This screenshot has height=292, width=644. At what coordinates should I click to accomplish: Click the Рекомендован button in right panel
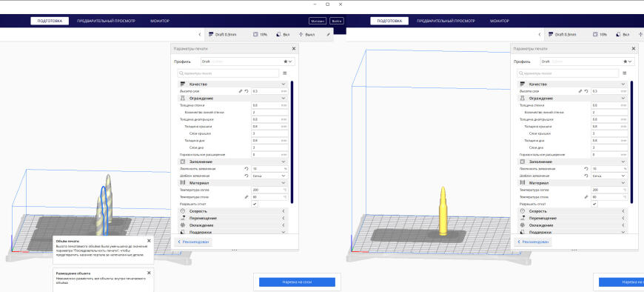[x=533, y=242]
